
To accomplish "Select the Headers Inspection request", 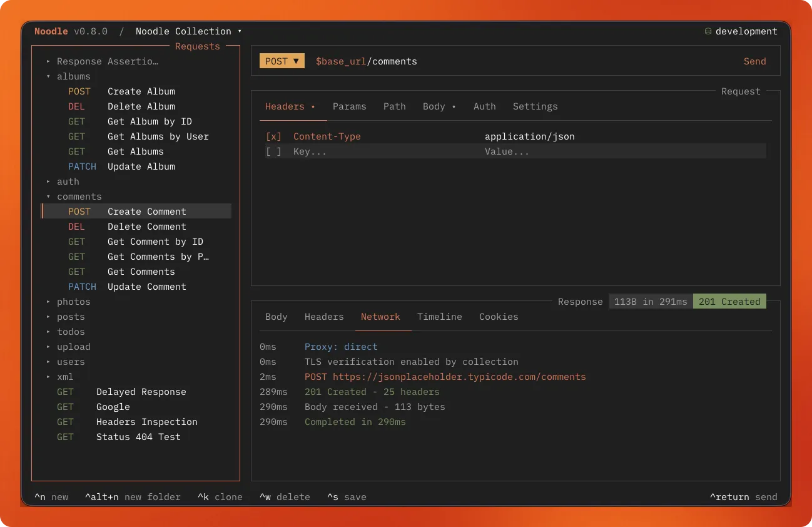I will 136,422.
